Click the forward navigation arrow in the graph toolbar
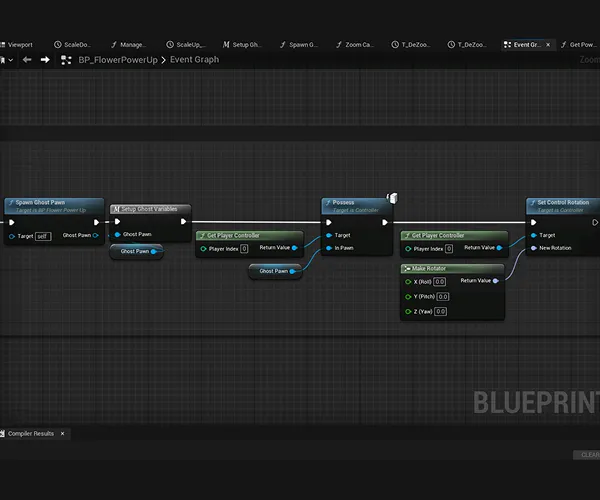 (x=43, y=60)
